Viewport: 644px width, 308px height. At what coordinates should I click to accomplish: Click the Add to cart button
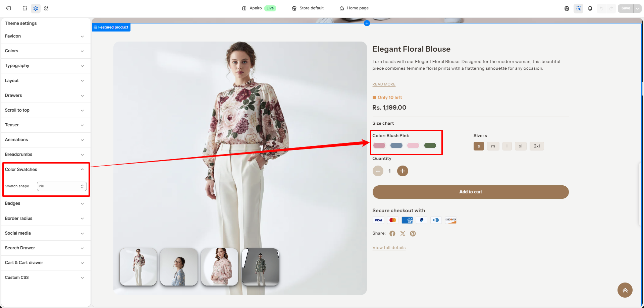(471, 192)
